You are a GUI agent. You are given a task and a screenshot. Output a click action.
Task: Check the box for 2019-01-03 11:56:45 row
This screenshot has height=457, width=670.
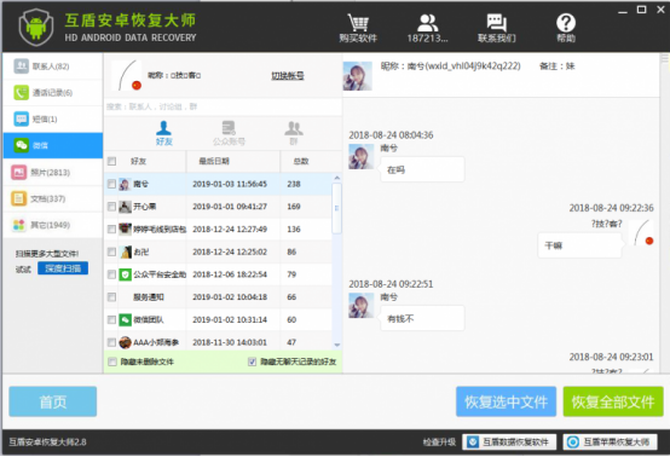pos(112,184)
